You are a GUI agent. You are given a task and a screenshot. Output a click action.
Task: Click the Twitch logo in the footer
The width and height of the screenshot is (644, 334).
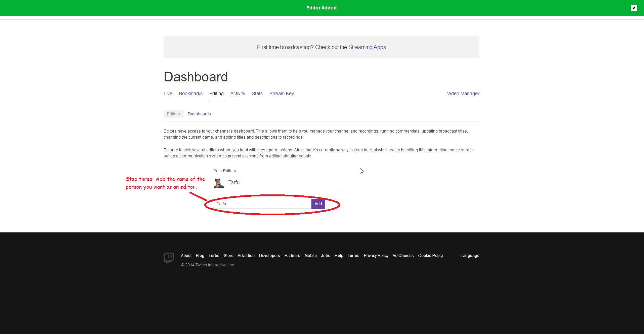pos(169,258)
